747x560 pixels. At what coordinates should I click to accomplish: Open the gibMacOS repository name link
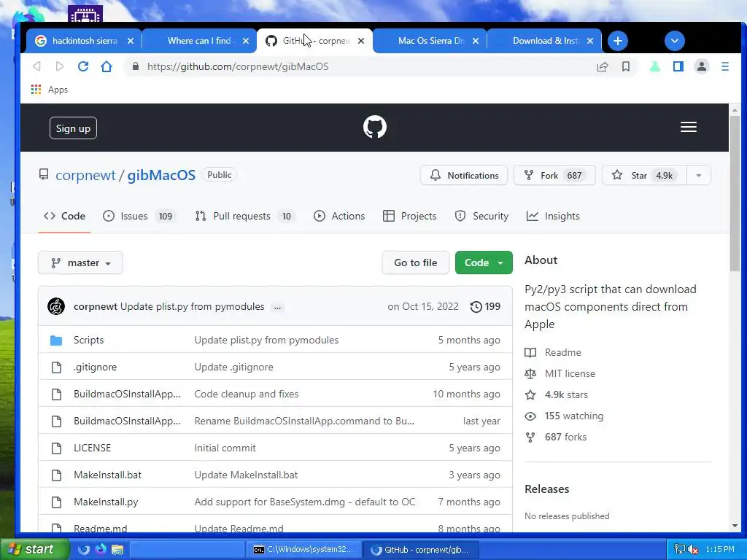click(x=161, y=175)
